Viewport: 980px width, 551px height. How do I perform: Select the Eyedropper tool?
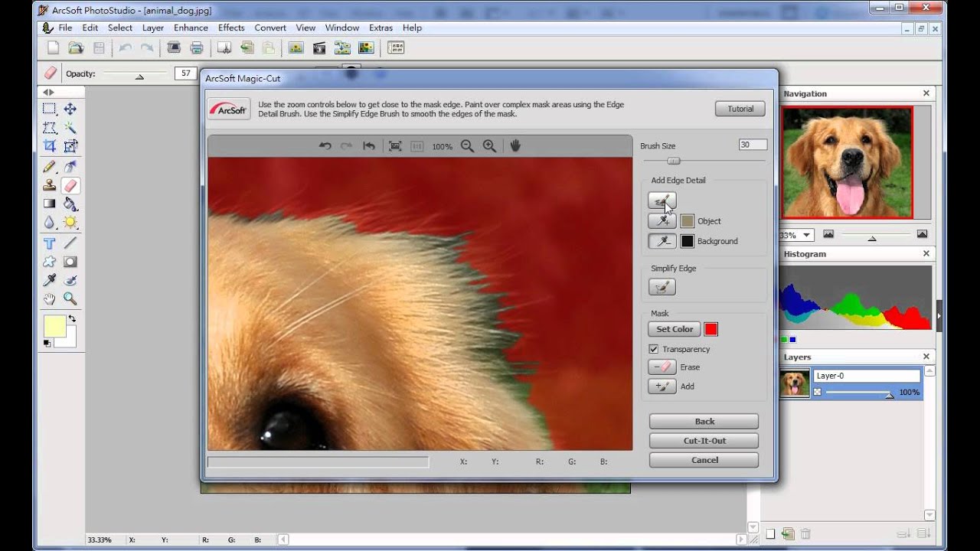pyautogui.click(x=49, y=280)
